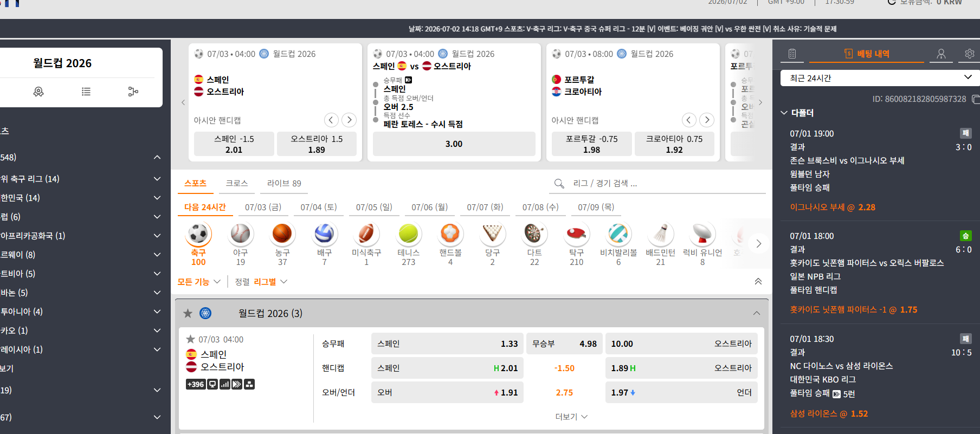This screenshot has height=434, width=980.
Task: Select the soccer (축구) sport icon
Action: coord(198,234)
